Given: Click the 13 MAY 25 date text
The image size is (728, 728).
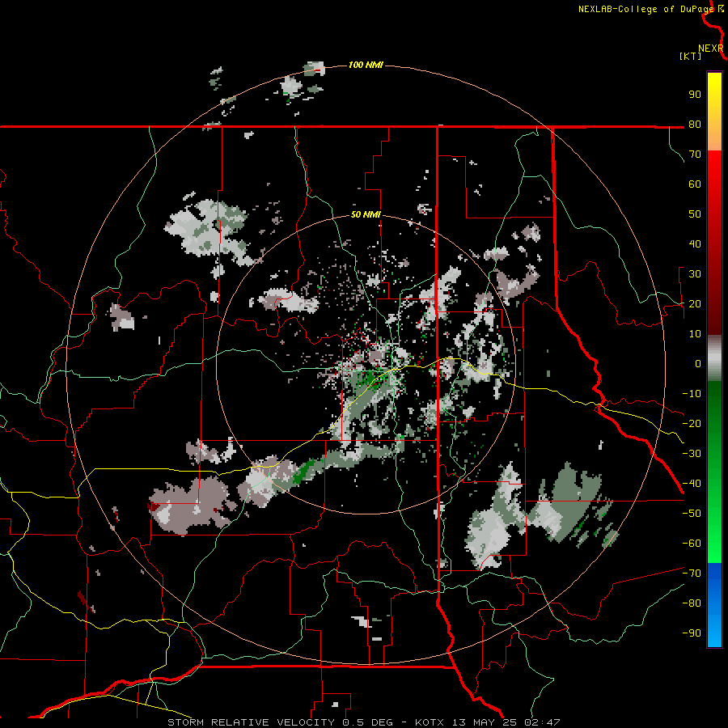Looking at the screenshot, I should tap(485, 722).
